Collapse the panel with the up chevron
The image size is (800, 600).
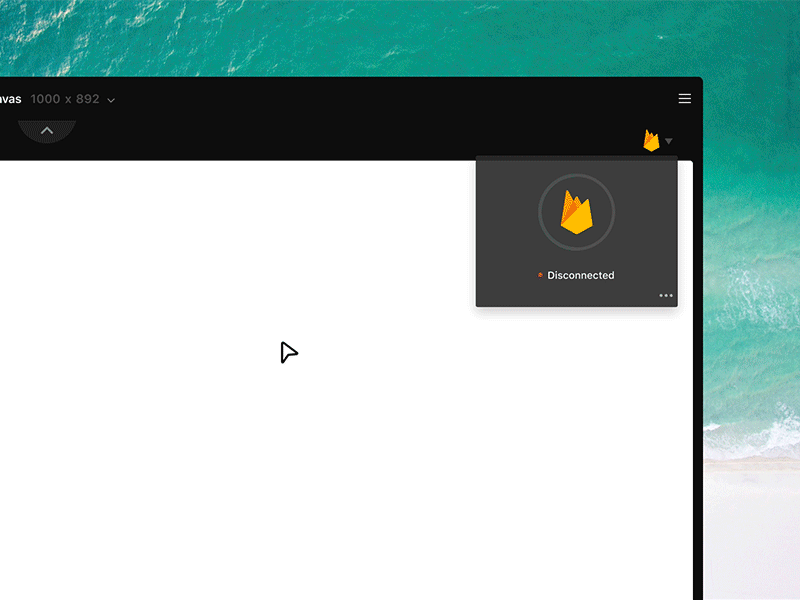point(47,131)
